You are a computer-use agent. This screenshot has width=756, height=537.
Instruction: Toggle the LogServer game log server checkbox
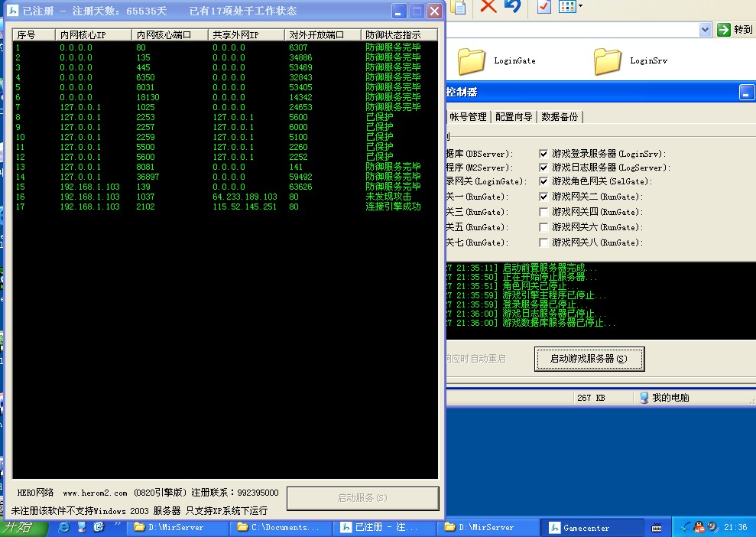543,168
